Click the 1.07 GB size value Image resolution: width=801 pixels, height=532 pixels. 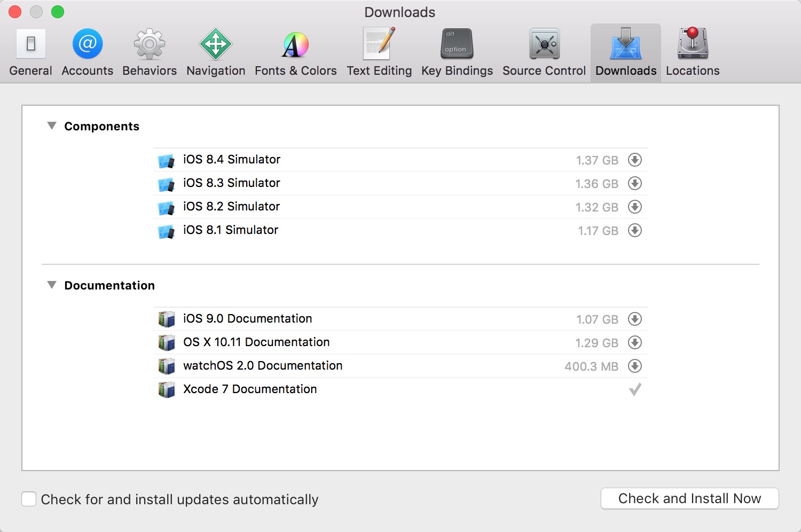tap(597, 319)
